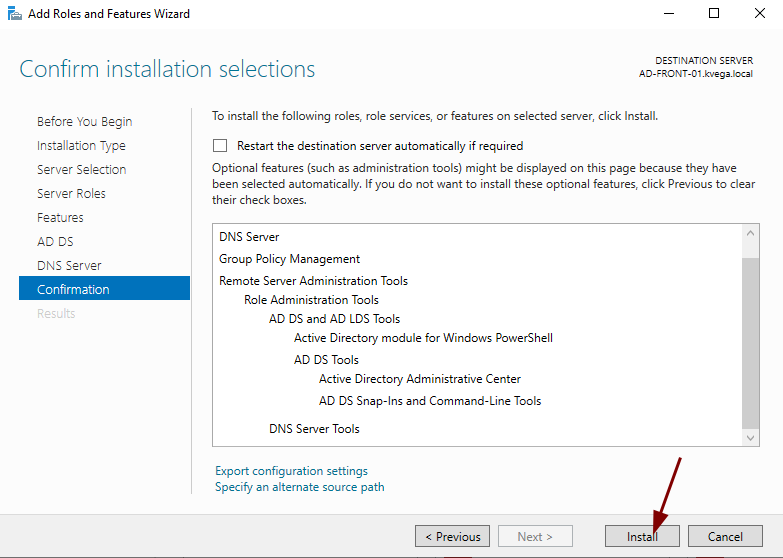Maximize the wizard window
The image size is (783, 558).
[714, 14]
